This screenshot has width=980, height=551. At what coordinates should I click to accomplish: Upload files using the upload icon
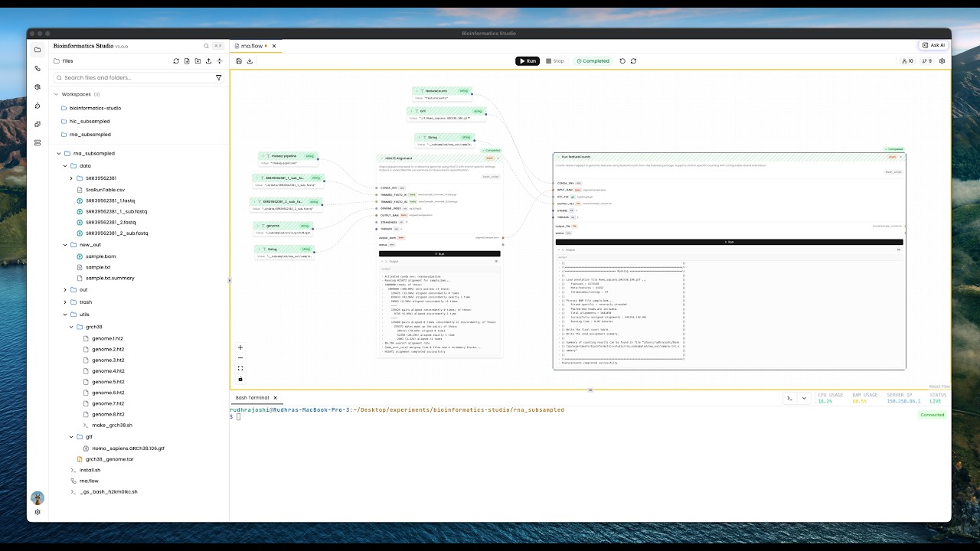(209, 60)
